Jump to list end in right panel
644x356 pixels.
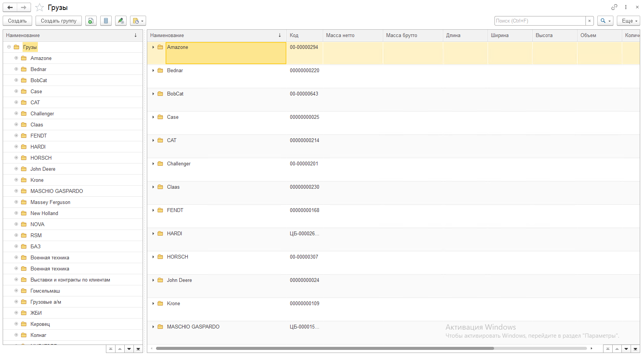click(635, 349)
